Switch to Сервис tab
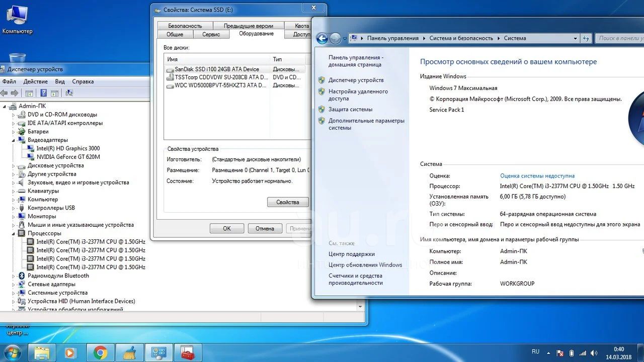Image resolution: width=644 pixels, height=362 pixels. (211, 34)
